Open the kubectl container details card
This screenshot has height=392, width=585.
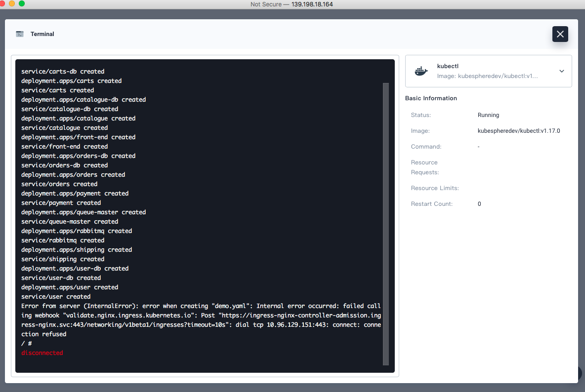click(x=488, y=71)
